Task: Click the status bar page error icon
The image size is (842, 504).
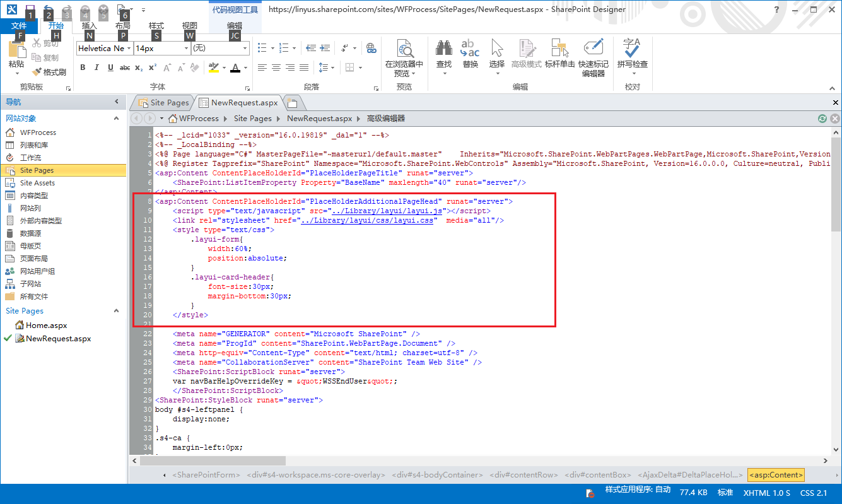Action: point(590,493)
